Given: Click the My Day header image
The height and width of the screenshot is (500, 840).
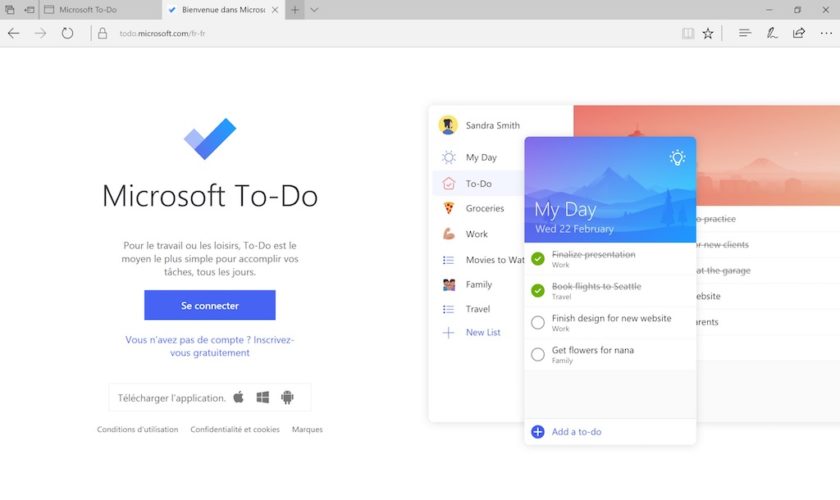Looking at the screenshot, I should pyautogui.click(x=610, y=190).
